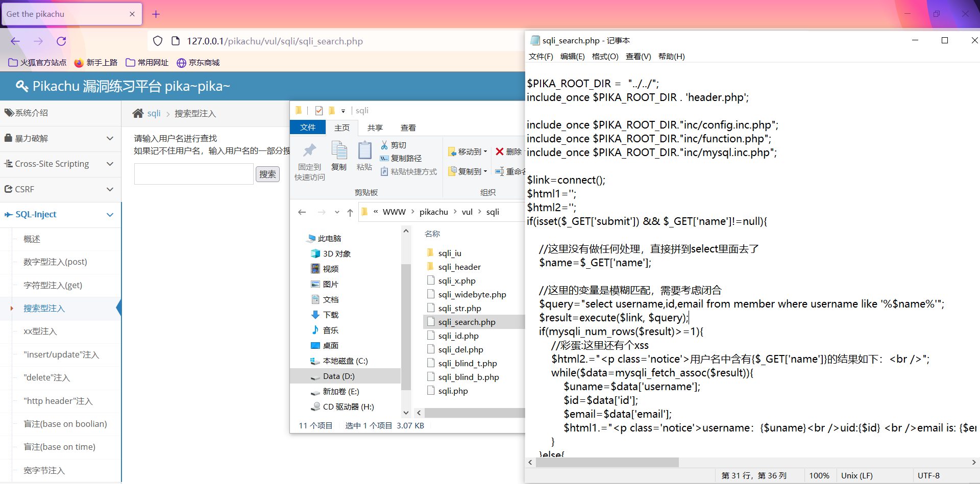Open 数字型注入(post) sidebar link

point(55,262)
